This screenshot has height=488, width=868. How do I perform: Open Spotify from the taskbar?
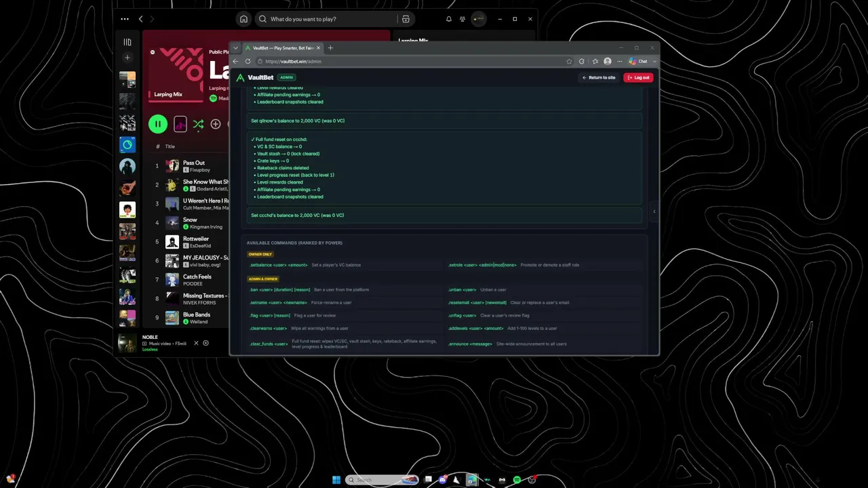point(517,480)
